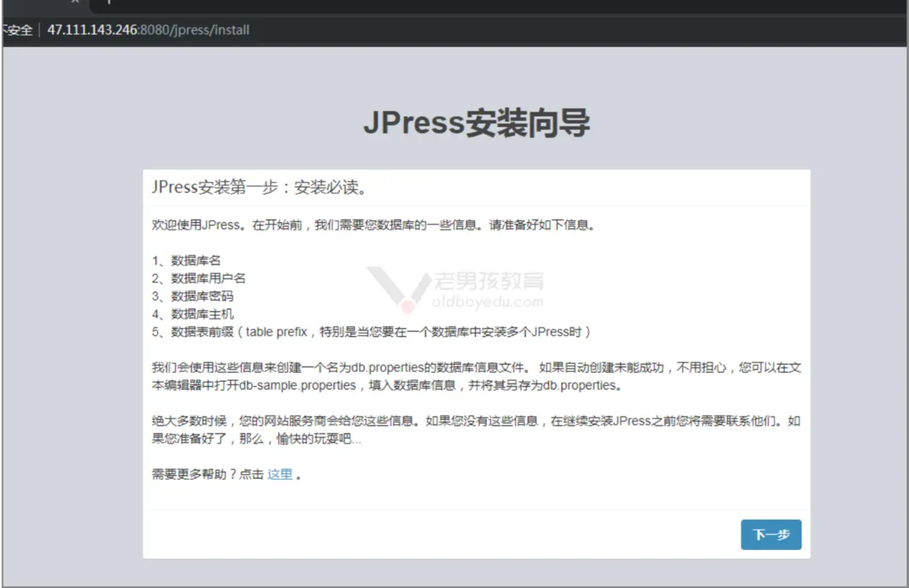The image size is (909, 588).
Task: Click the 需要更多帮助?点击 text
Action: click(208, 474)
